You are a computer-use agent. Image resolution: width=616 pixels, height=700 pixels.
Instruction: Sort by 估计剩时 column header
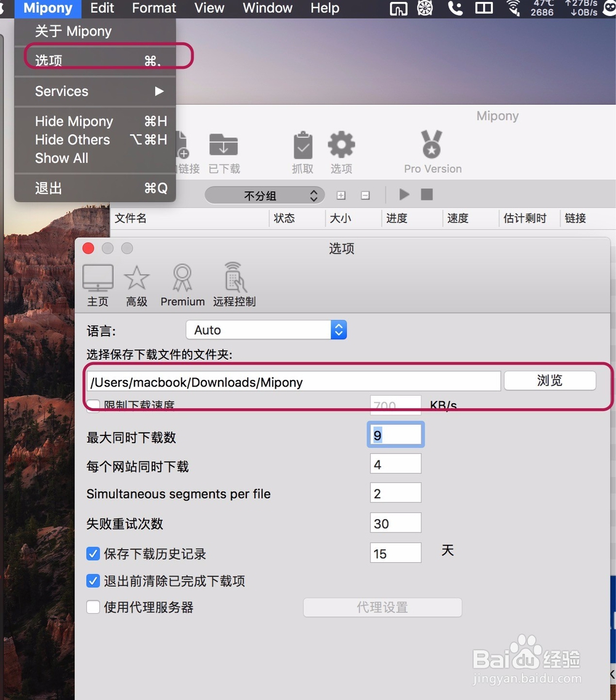(x=529, y=219)
